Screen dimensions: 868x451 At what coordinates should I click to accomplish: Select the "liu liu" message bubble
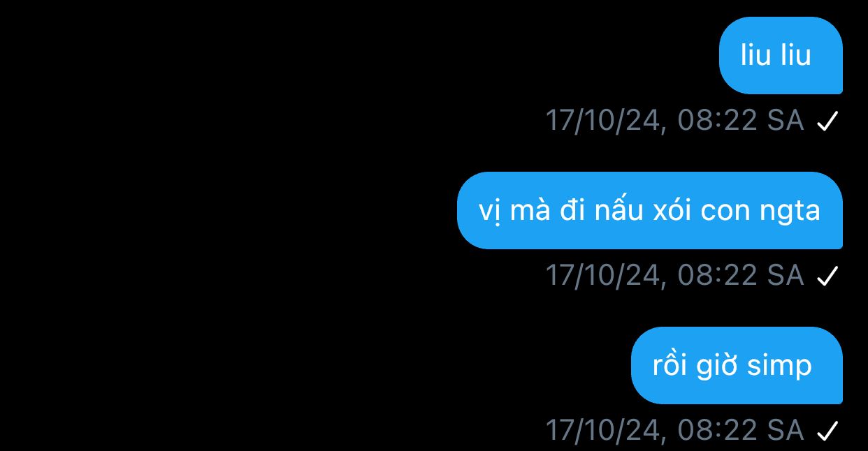pyautogui.click(x=781, y=55)
